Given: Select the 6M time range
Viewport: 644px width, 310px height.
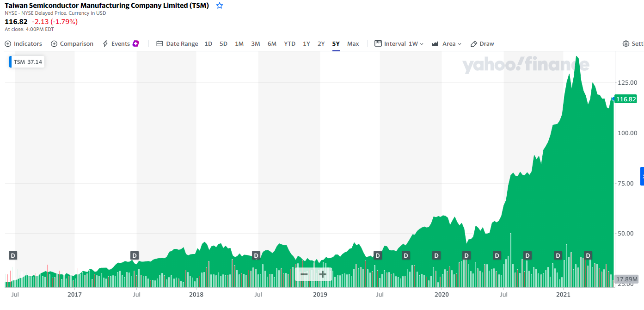Looking at the screenshot, I should tap(272, 43).
